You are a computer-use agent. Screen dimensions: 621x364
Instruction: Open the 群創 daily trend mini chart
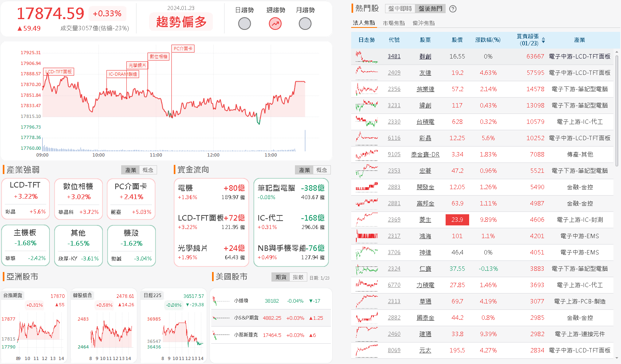367,57
